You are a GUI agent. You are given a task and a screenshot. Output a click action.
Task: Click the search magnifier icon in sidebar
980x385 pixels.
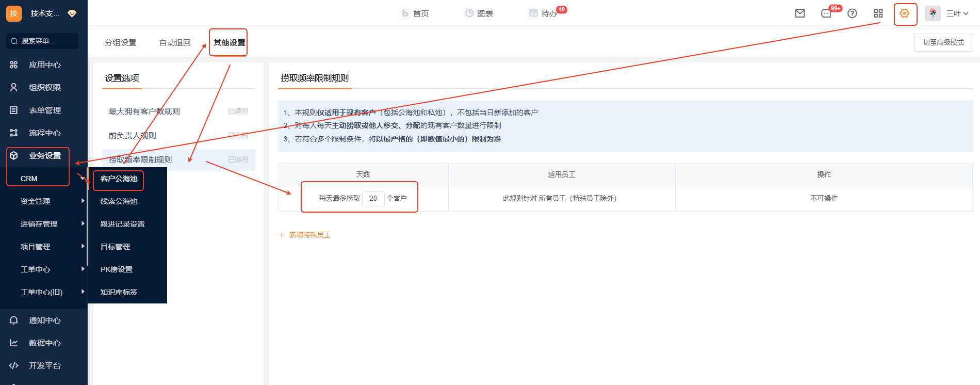click(14, 41)
